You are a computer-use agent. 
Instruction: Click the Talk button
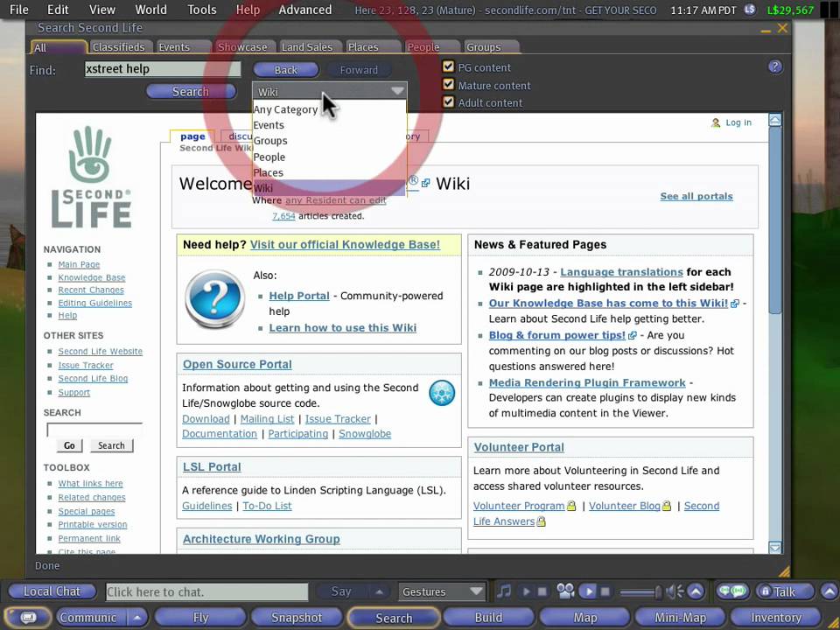coord(784,591)
